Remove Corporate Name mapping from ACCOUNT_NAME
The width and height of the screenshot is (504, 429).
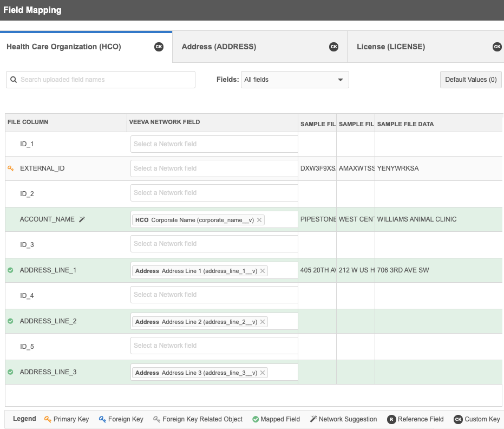coord(259,220)
